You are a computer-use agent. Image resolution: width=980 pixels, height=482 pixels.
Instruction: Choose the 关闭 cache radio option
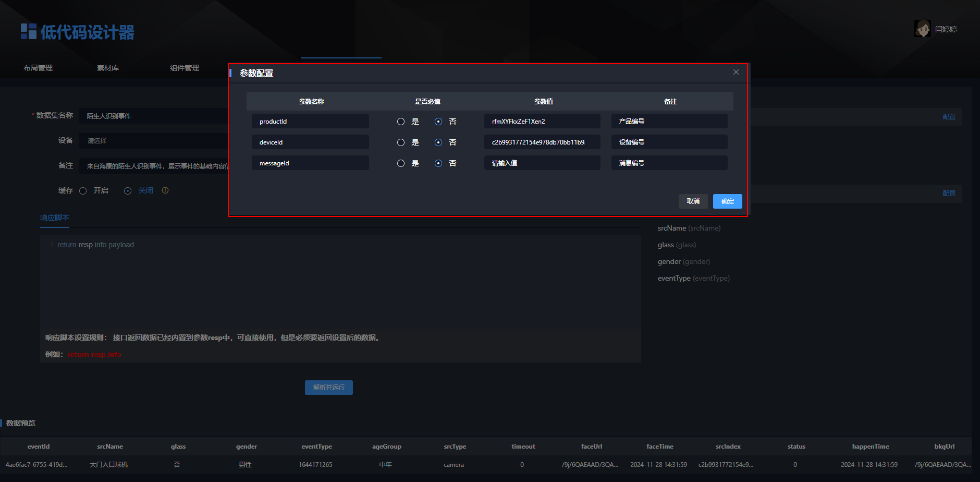[128, 191]
